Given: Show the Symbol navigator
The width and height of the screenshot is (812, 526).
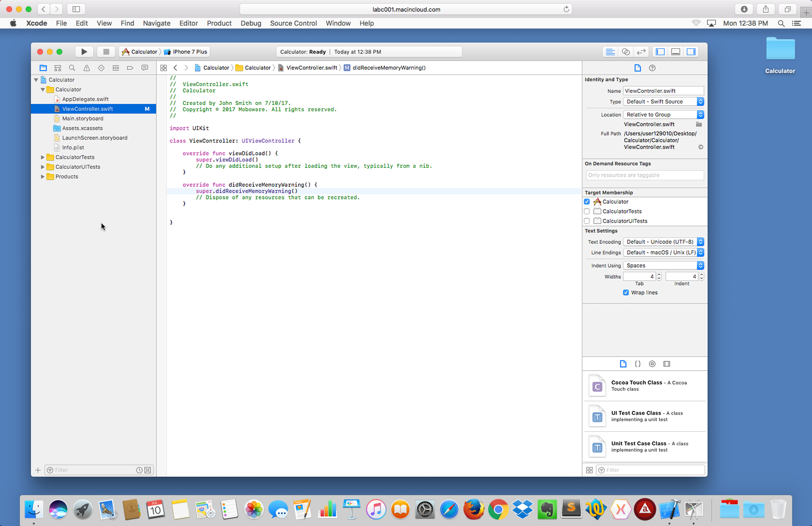Looking at the screenshot, I should (58, 68).
